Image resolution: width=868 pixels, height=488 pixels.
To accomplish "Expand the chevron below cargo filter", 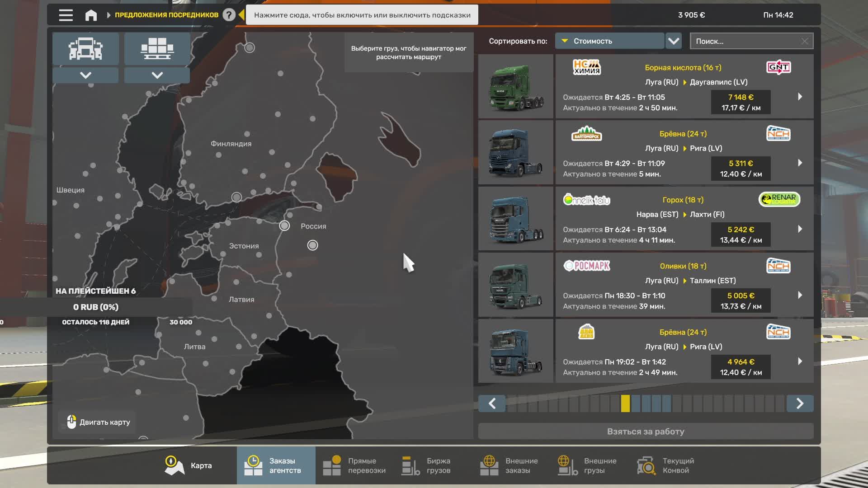I will coord(157,75).
